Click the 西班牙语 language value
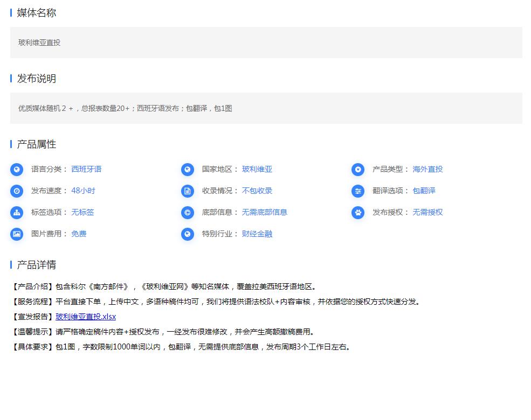Viewport: 531px width, 420px height. 86,169
